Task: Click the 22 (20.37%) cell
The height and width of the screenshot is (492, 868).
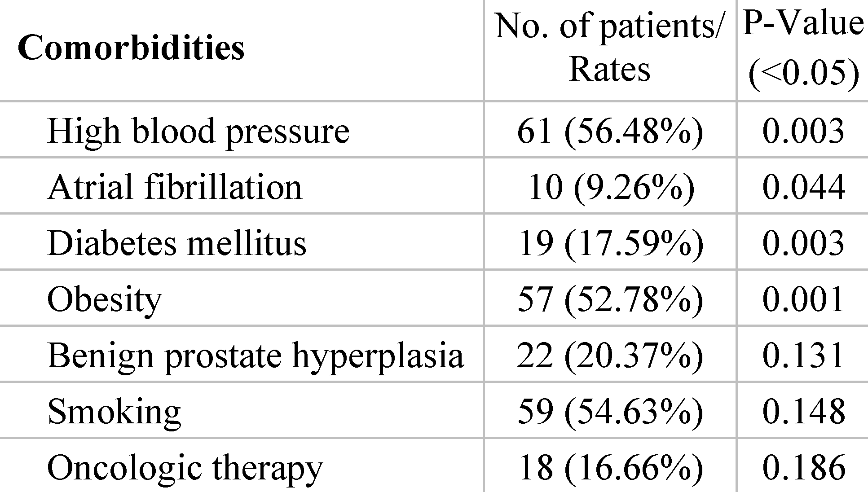Action: point(610,356)
